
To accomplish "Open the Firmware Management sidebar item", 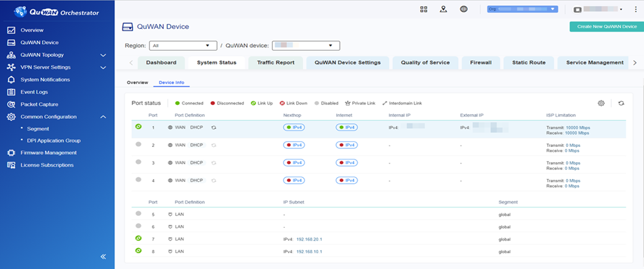I will click(x=48, y=153).
